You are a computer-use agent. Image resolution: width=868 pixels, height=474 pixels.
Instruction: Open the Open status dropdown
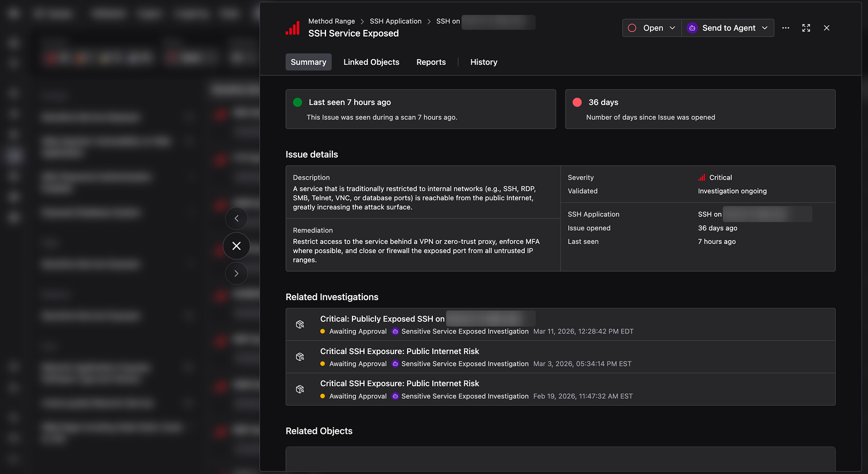[652, 27]
